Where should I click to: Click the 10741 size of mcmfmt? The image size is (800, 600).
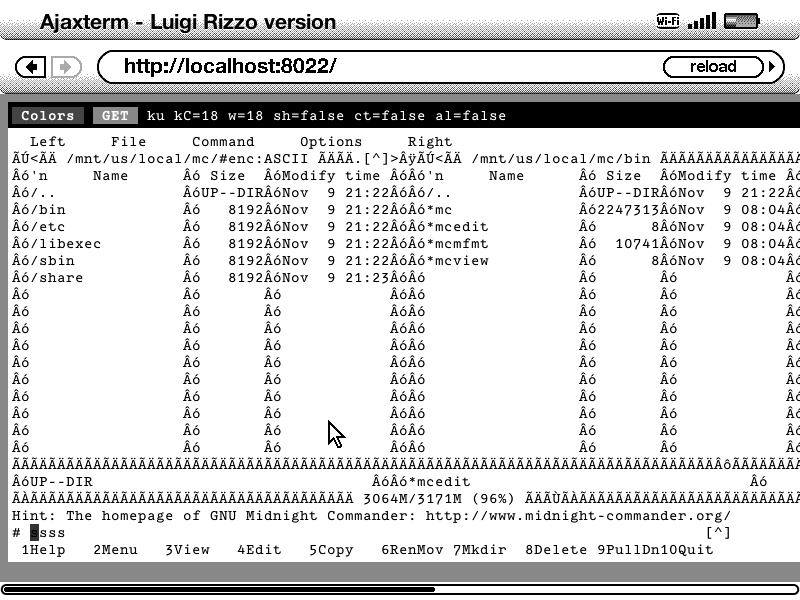coord(637,244)
